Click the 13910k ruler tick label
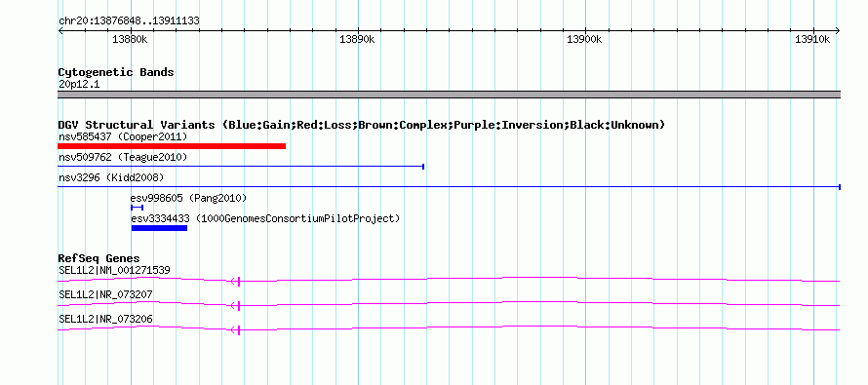This screenshot has width=868, height=385. click(x=812, y=39)
